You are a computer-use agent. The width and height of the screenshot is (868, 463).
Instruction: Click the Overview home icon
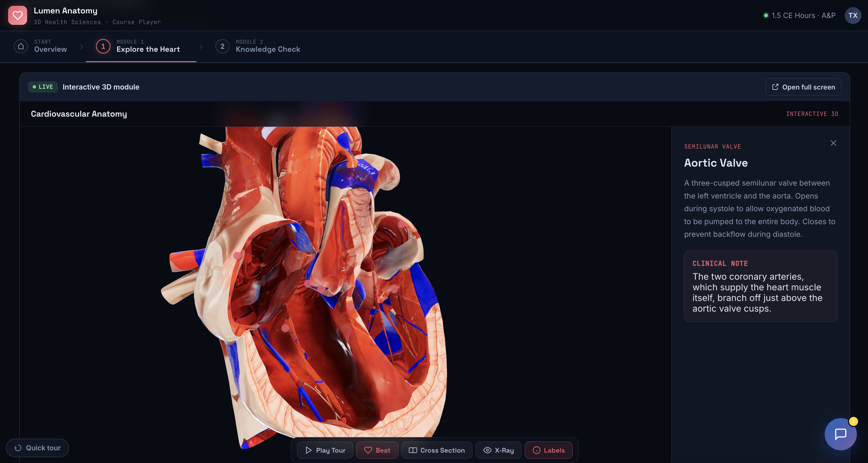(x=21, y=46)
